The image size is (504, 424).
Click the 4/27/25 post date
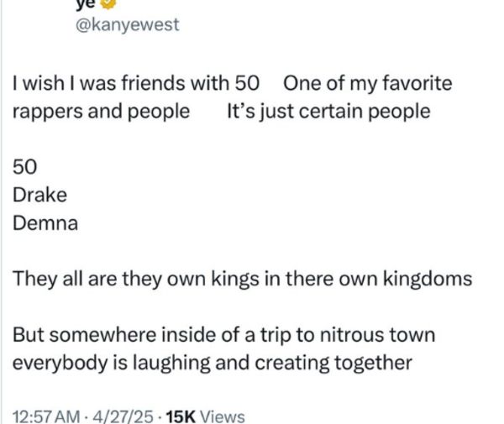[123, 416]
